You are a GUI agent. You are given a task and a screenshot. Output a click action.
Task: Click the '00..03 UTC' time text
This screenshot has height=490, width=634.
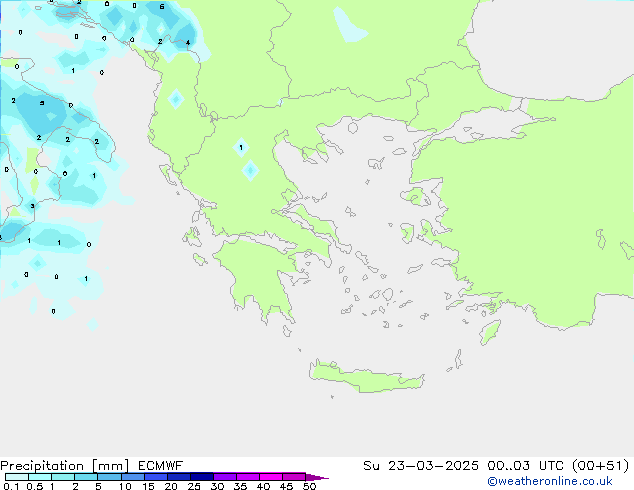coord(525,466)
